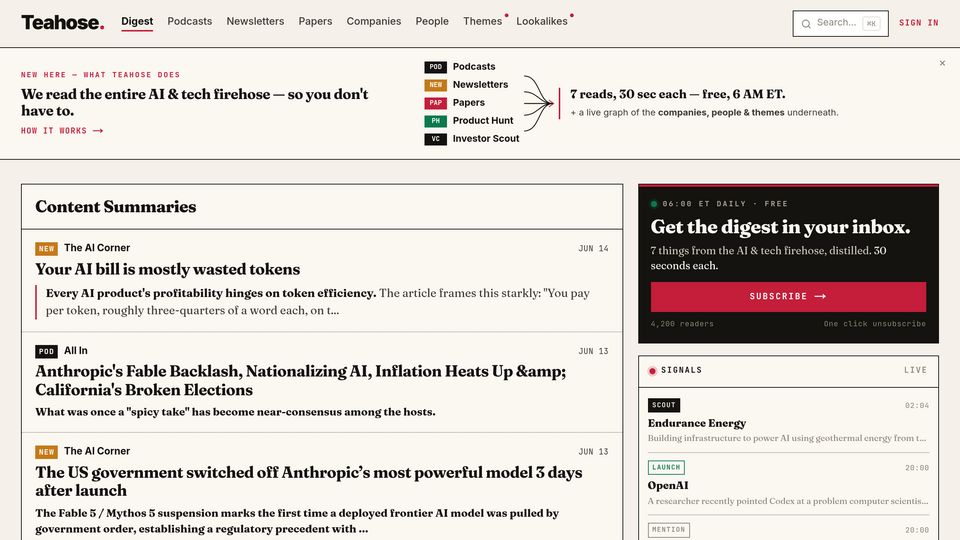Viewport: 960px width, 540px height.
Task: Click NEW badge on wasted tokens article
Action: click(x=47, y=249)
